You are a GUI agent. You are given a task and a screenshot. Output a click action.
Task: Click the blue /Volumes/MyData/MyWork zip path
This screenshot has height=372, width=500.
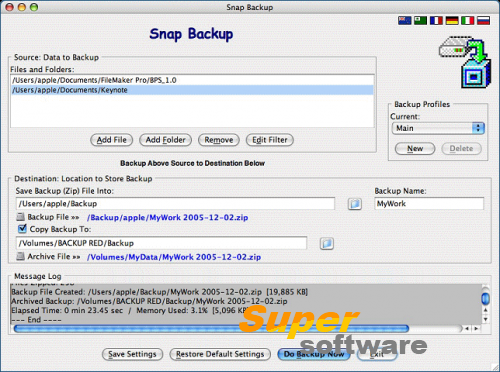tap(174, 257)
